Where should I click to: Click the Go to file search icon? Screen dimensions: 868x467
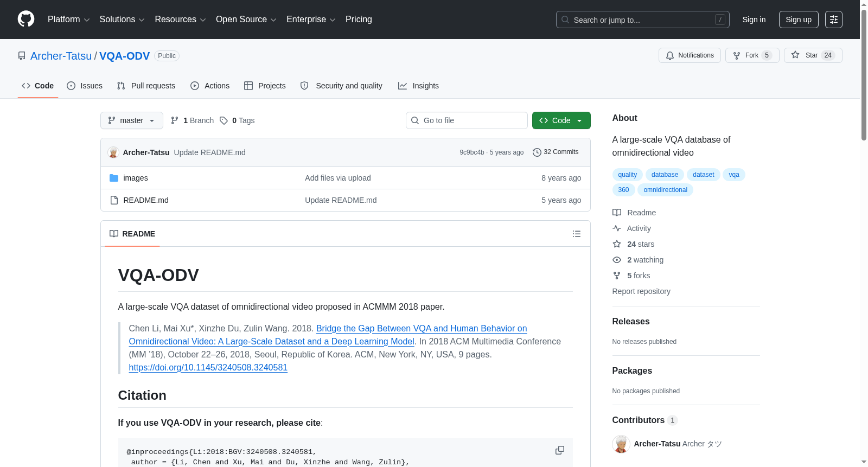click(x=415, y=120)
